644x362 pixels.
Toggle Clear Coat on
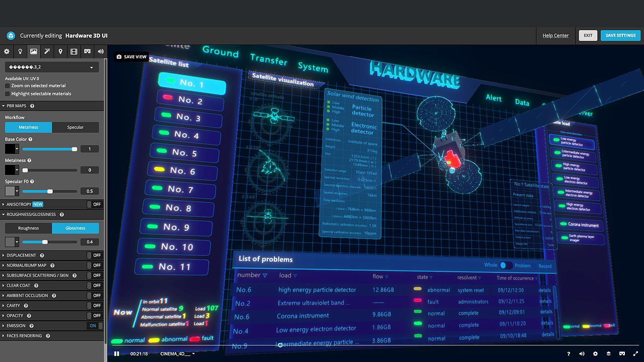pos(95,286)
